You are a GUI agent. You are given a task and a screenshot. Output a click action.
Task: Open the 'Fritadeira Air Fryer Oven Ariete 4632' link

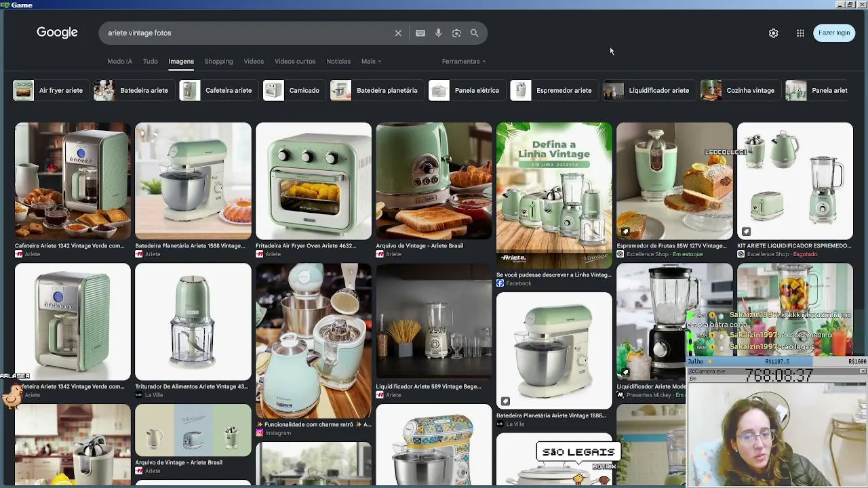click(305, 246)
